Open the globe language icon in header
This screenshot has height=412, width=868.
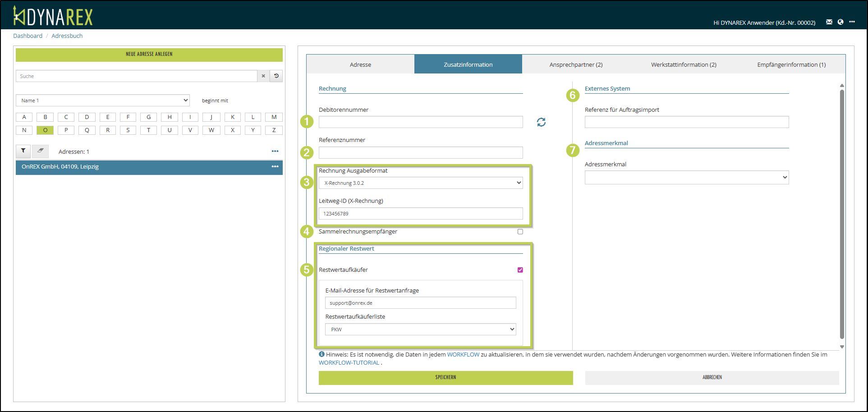(x=840, y=22)
